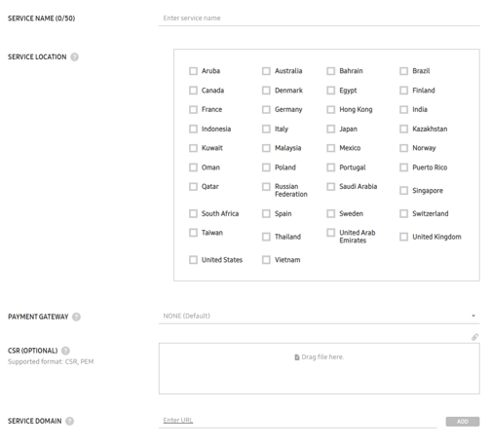Toggle the United Arab Emirates checkbox
Image resolution: width=490 pixels, height=448 pixels.
click(x=331, y=233)
